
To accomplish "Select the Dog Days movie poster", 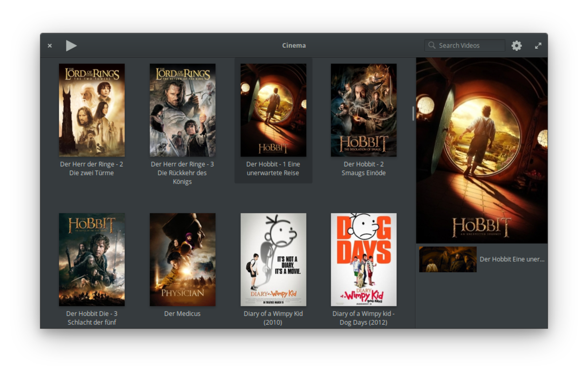I will point(363,260).
